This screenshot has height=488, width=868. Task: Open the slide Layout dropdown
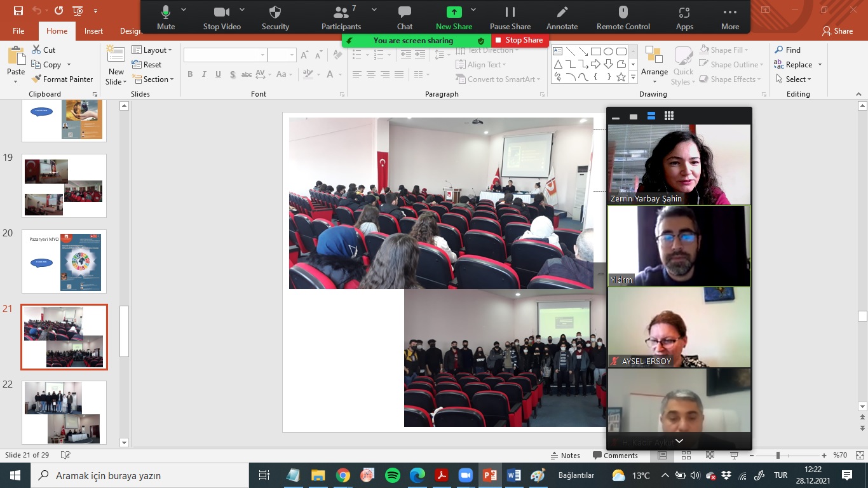[x=152, y=50]
